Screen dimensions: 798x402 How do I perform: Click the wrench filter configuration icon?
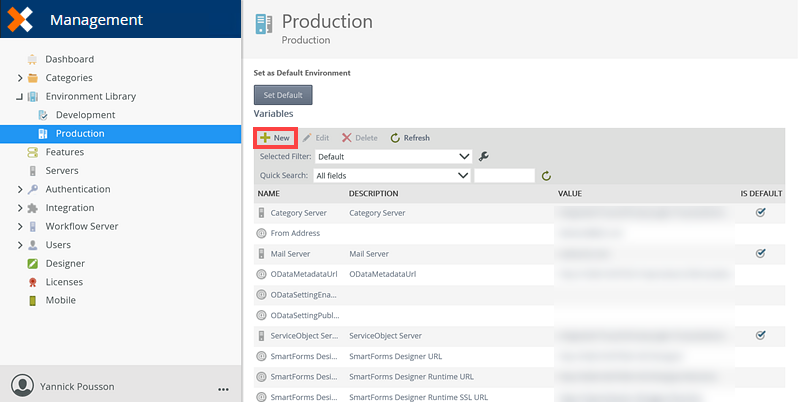pos(484,156)
